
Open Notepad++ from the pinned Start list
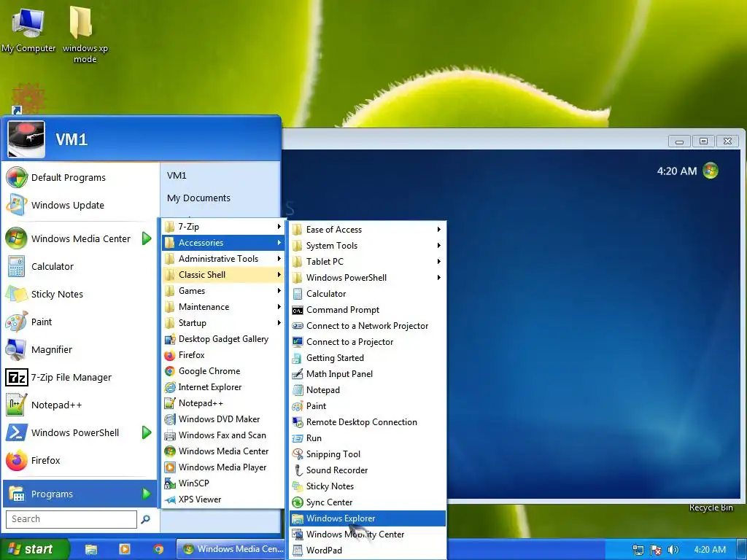[x=80, y=405]
